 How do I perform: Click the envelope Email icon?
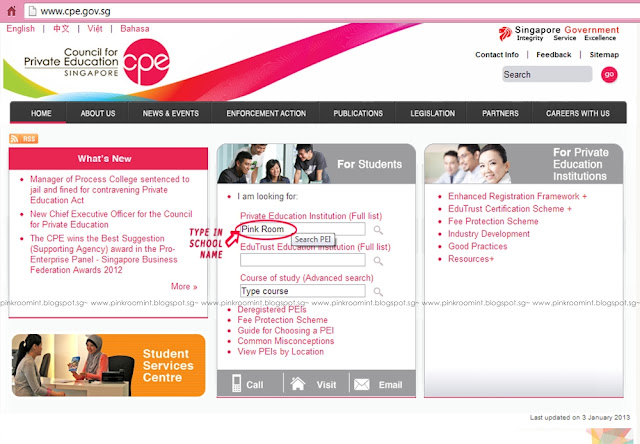pyautogui.click(x=362, y=384)
